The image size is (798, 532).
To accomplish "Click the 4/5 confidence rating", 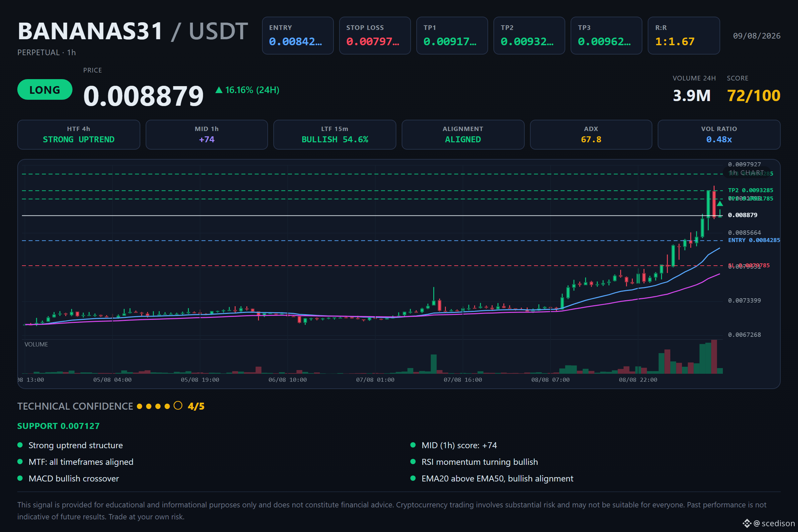I will coord(196,406).
